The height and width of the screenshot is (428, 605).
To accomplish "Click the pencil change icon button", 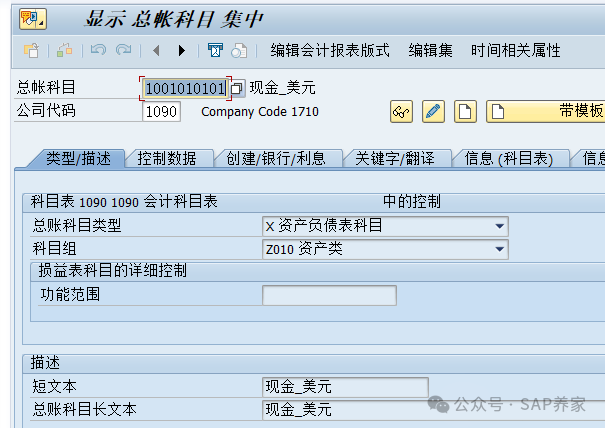I will 433,112.
